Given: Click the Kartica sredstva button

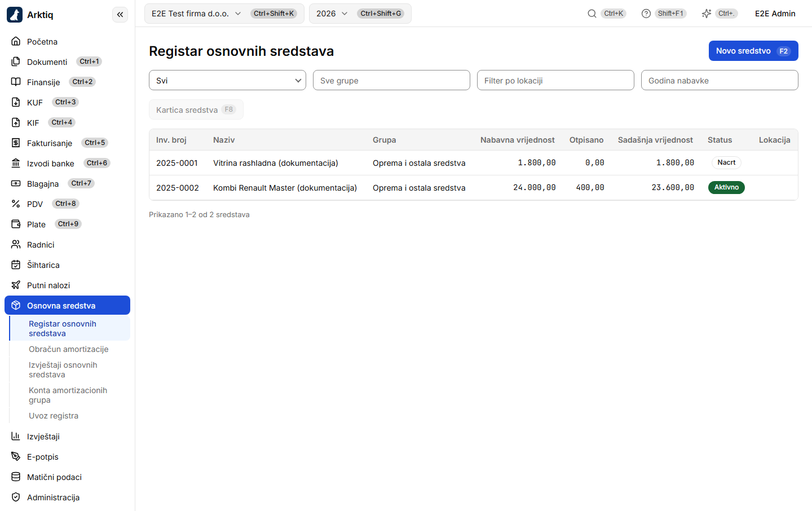Looking at the screenshot, I should click(x=196, y=109).
